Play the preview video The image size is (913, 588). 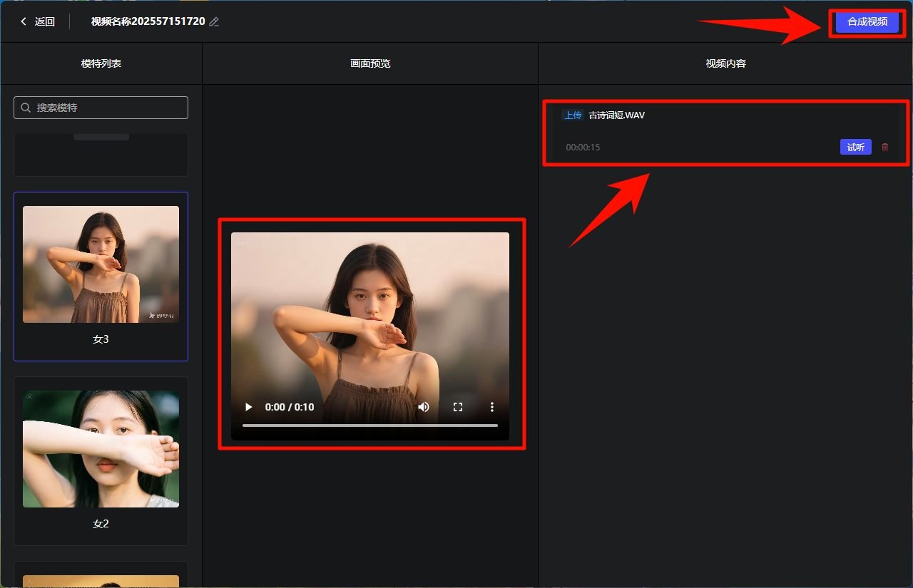click(248, 407)
